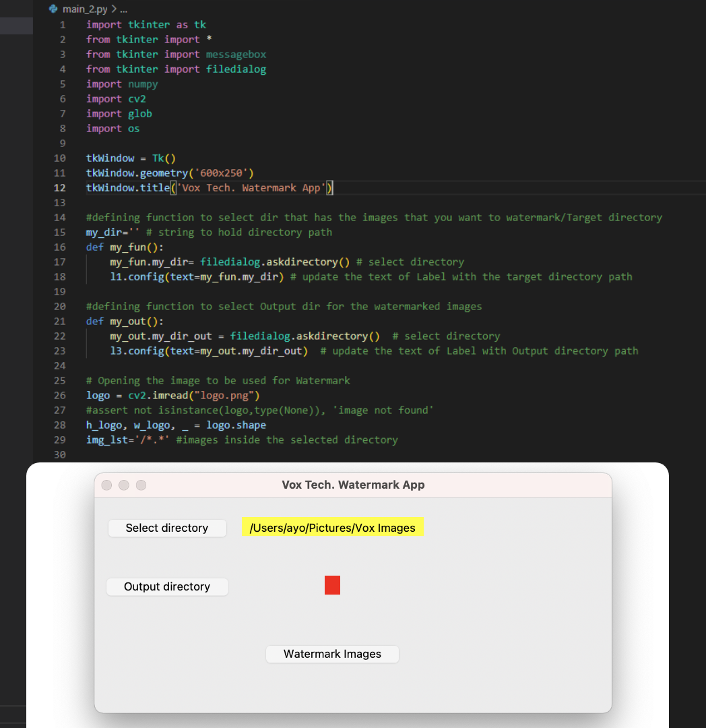
Task: Click filedialog in the line 4 import
Action: tap(236, 69)
